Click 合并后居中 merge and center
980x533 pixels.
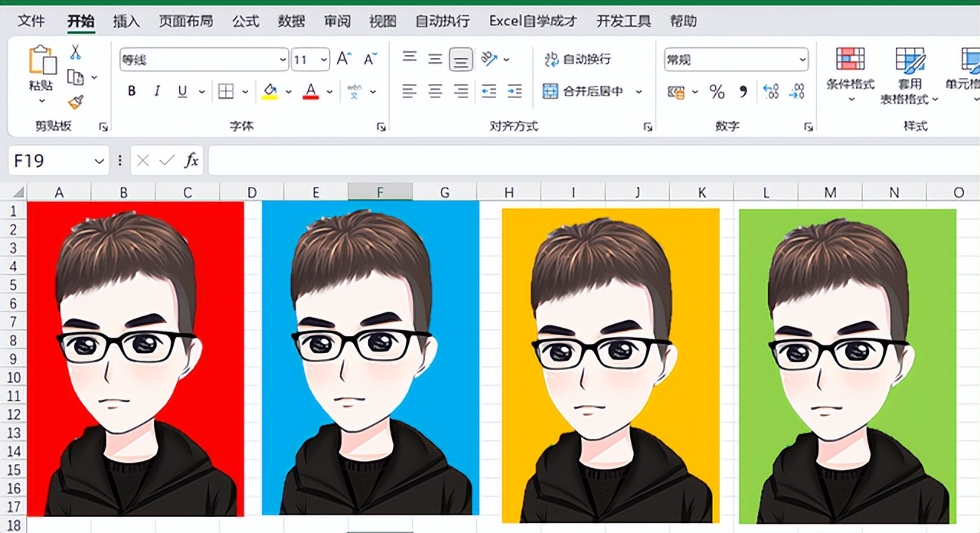coord(583,91)
